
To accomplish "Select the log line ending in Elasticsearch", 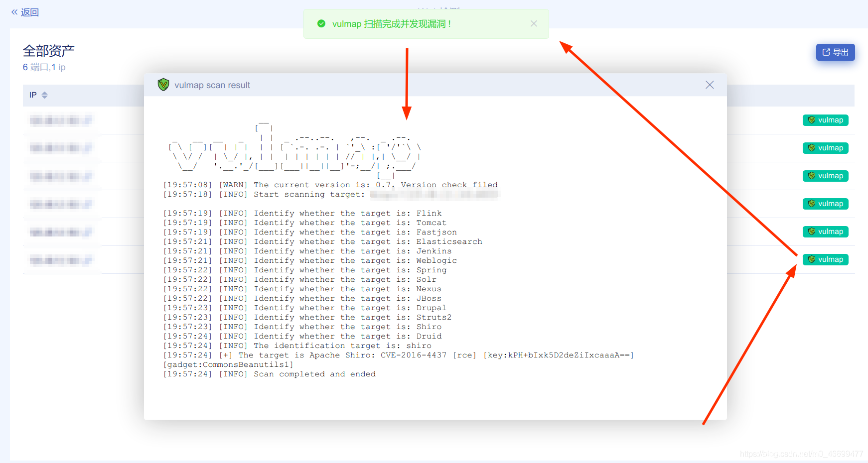I will (323, 242).
